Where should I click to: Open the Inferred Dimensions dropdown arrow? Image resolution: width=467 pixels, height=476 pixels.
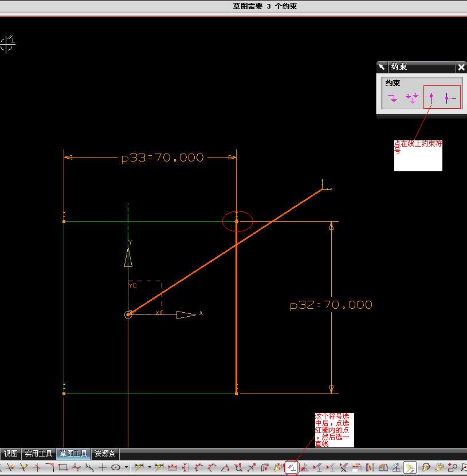point(150,467)
